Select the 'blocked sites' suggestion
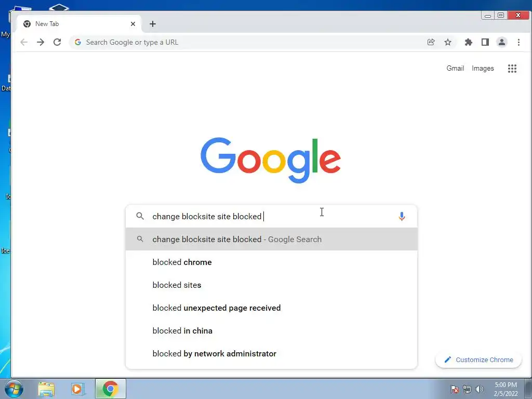This screenshot has width=532, height=399. coord(271,285)
